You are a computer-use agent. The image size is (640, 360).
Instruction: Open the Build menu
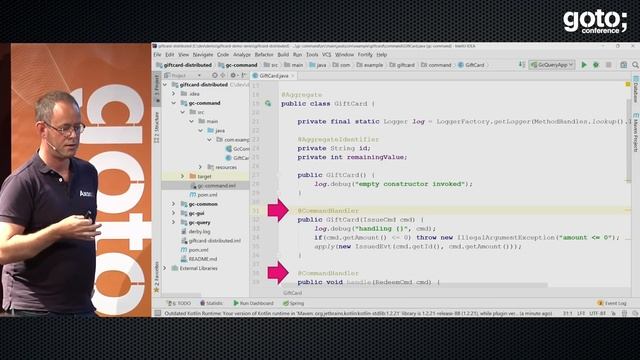pyautogui.click(x=283, y=55)
